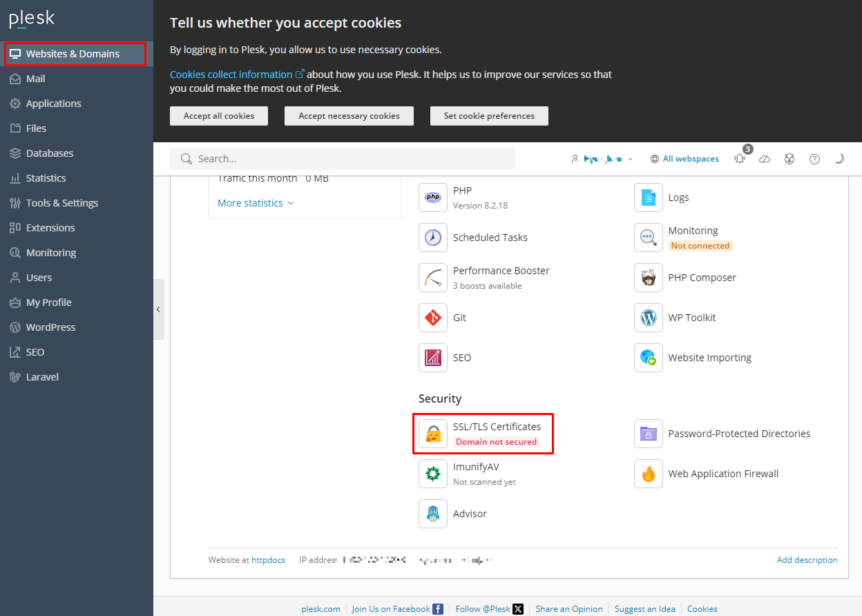862x616 pixels.
Task: Expand More statistics
Action: (x=256, y=203)
